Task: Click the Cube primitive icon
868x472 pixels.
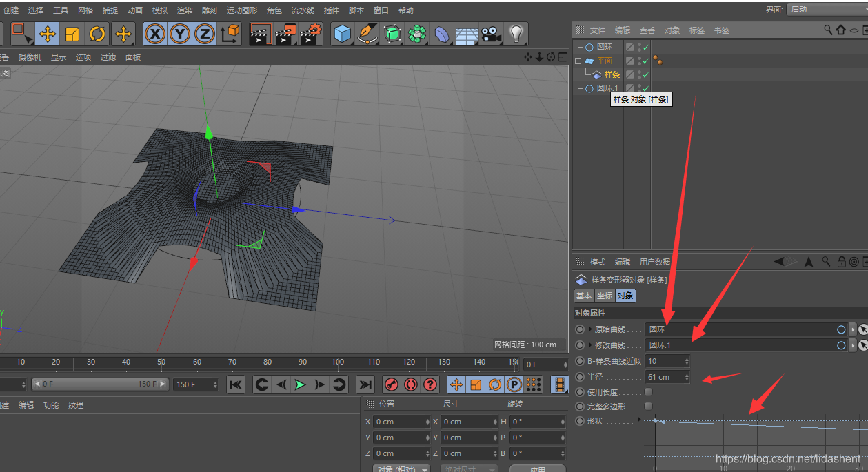Action: tap(342, 34)
